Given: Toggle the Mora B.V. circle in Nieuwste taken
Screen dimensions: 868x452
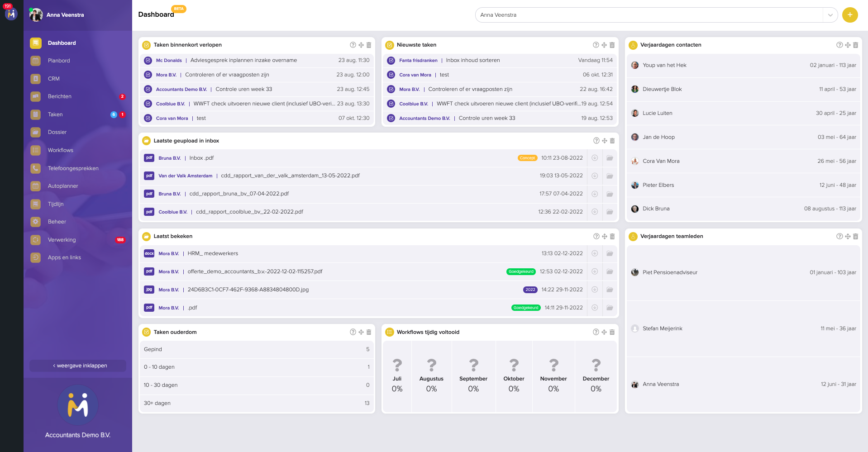Looking at the screenshot, I should [x=391, y=89].
